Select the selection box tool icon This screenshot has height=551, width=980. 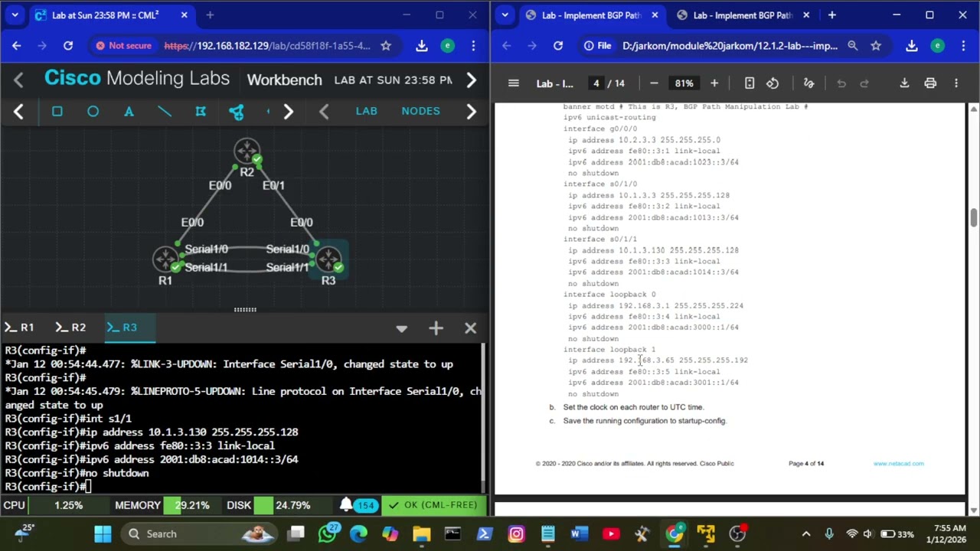[x=201, y=112]
